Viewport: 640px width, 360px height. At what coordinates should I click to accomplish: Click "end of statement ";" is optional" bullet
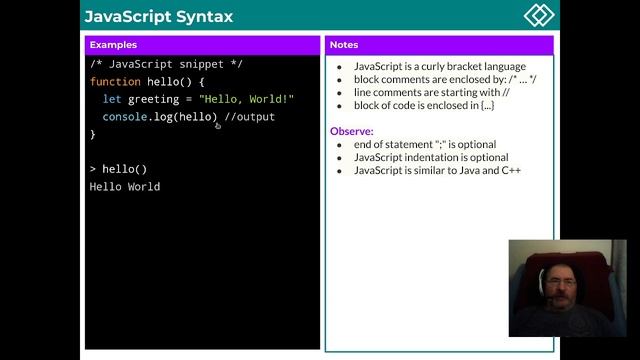pyautogui.click(x=425, y=144)
